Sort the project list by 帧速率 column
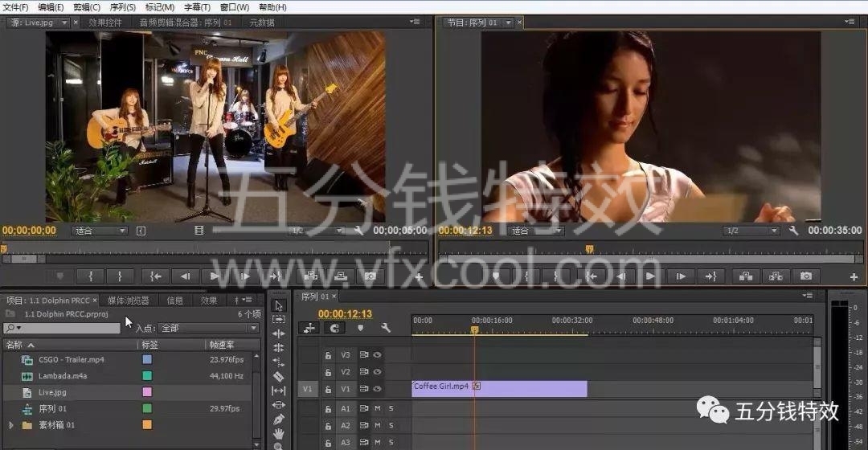The width and height of the screenshot is (868, 450). point(222,345)
